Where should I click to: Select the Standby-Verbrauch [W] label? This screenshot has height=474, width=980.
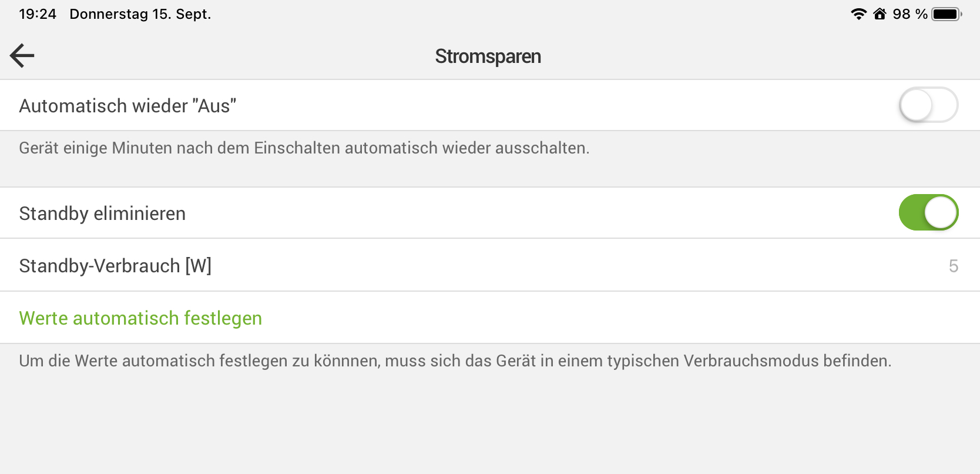[x=115, y=266]
